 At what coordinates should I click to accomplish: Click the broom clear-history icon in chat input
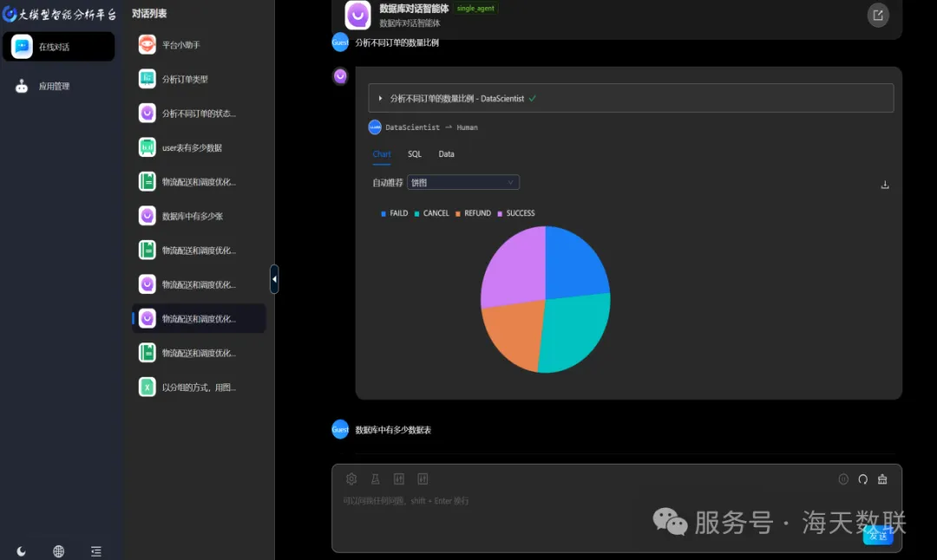(x=882, y=479)
